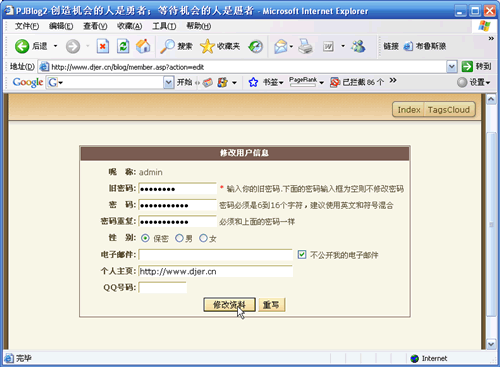The width and height of the screenshot is (500, 367).
Task: Click the 个人主页 URL field
Action: coord(216,271)
